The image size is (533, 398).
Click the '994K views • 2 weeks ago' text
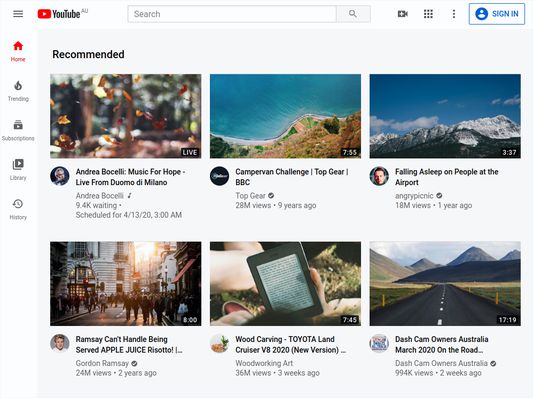click(438, 373)
